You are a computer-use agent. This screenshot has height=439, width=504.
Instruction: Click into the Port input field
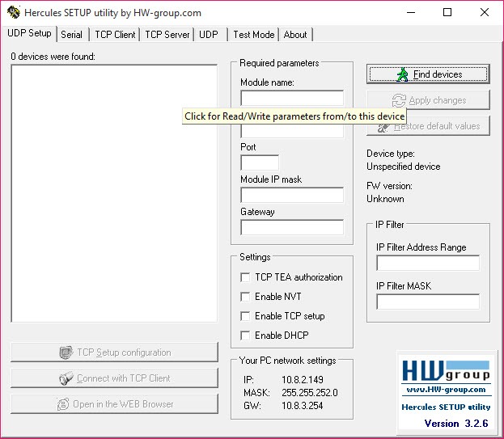click(x=260, y=163)
